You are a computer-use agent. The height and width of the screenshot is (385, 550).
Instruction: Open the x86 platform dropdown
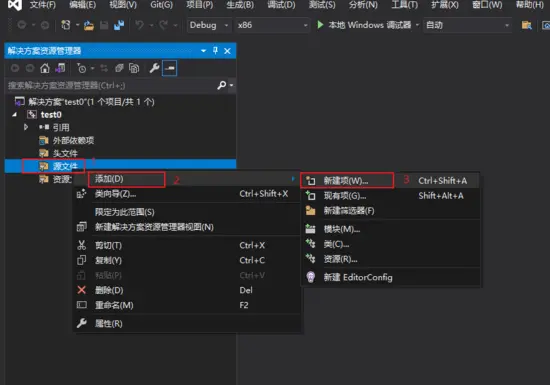[272, 25]
